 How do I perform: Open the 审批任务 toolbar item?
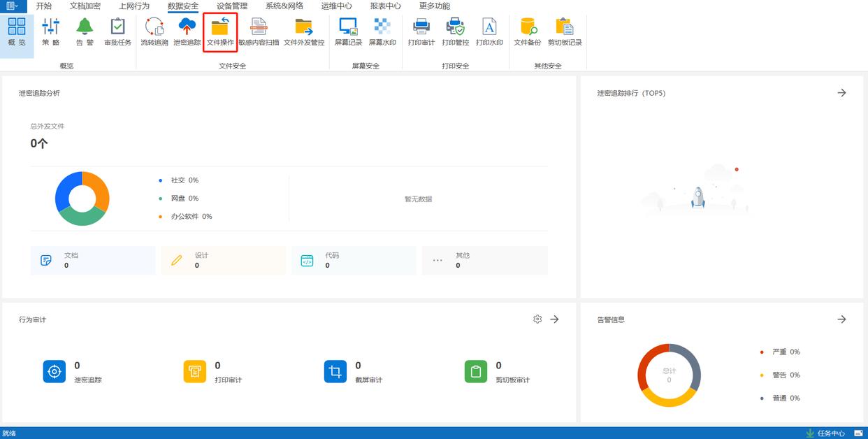(117, 32)
